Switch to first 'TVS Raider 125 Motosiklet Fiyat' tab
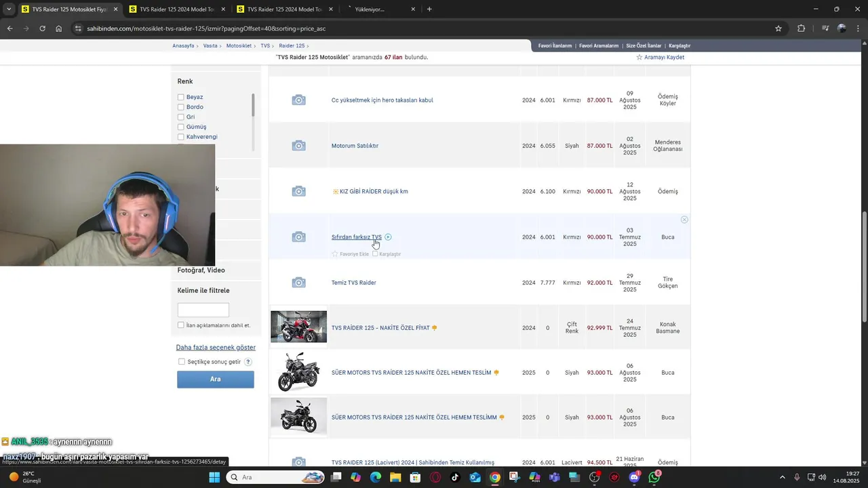 coord(70,9)
